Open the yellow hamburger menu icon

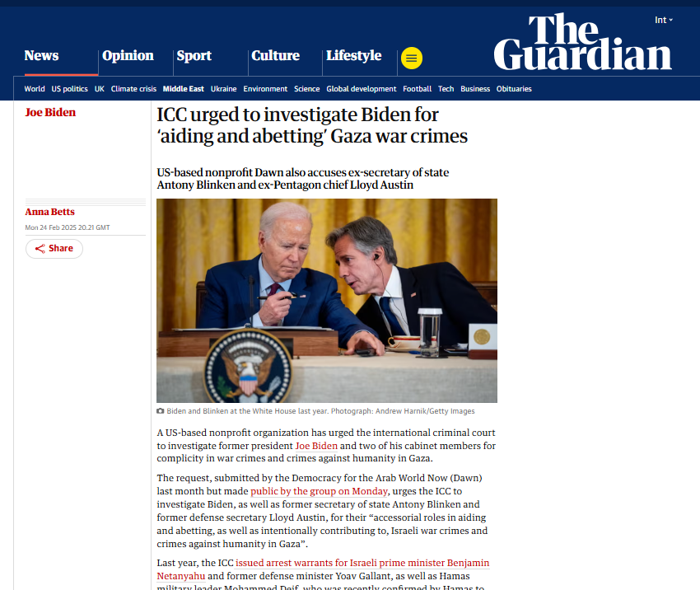tap(411, 58)
